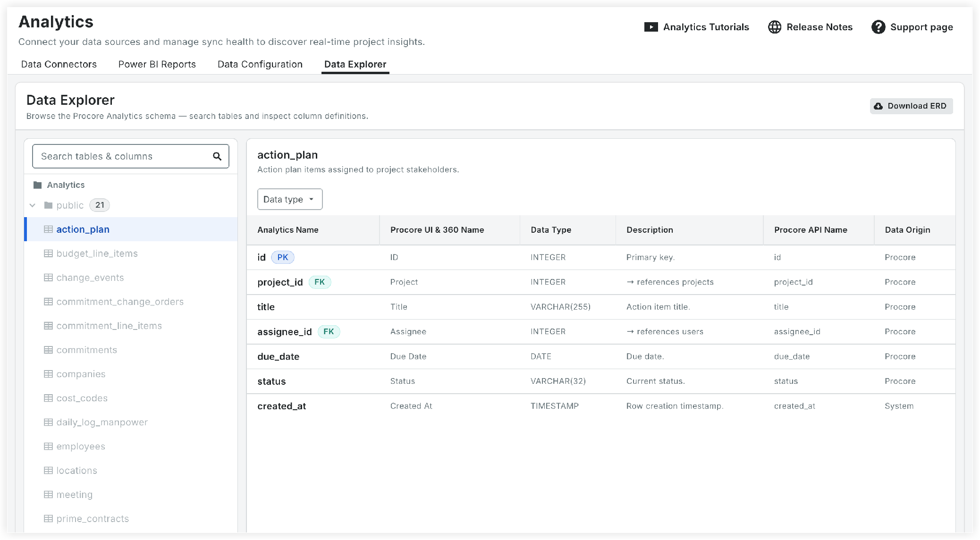The image size is (980, 540).
Task: Focus the Search tables & columns field
Action: 131,156
